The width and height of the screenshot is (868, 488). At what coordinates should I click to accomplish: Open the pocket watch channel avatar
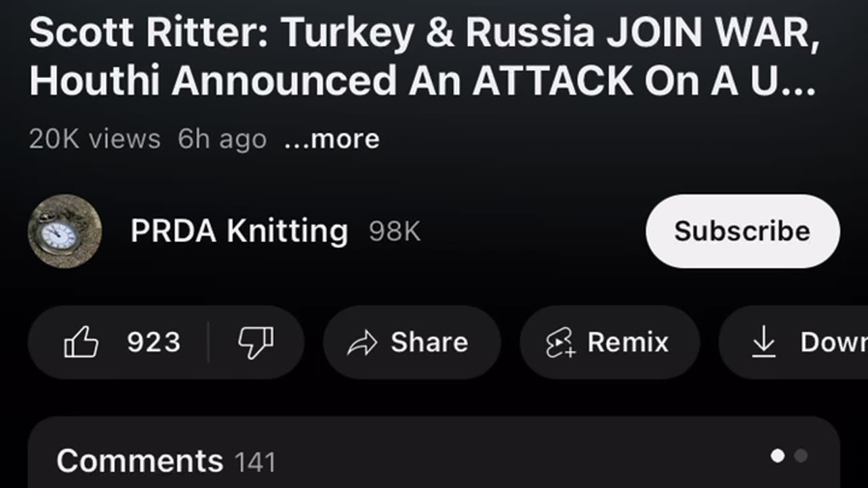coord(65,231)
